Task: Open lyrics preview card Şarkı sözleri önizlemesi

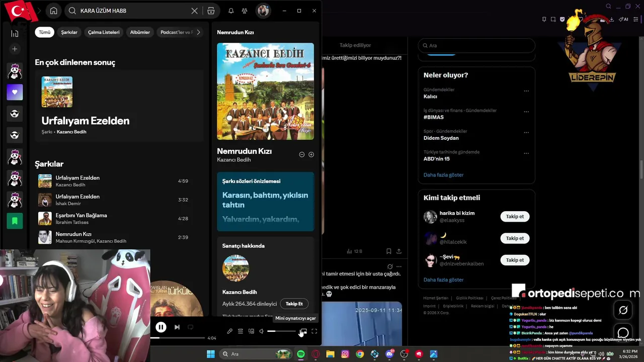Action: [265, 202]
